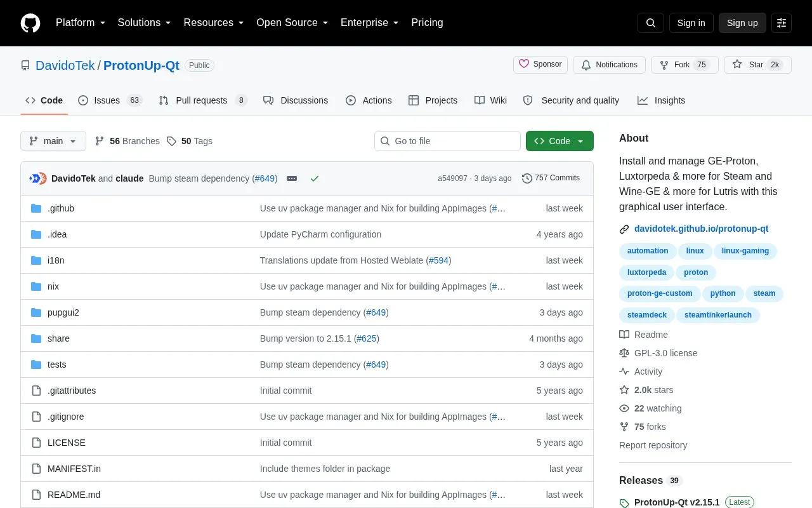Open the 757 Commits history

[551, 178]
